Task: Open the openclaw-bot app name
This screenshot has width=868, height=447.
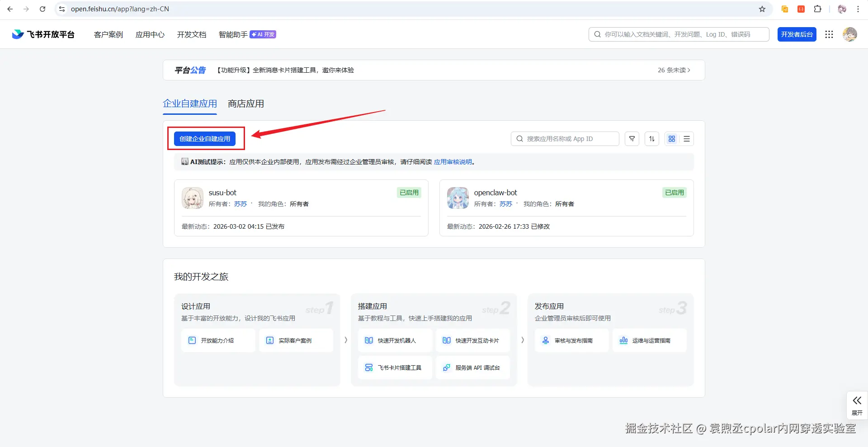Action: coord(495,193)
